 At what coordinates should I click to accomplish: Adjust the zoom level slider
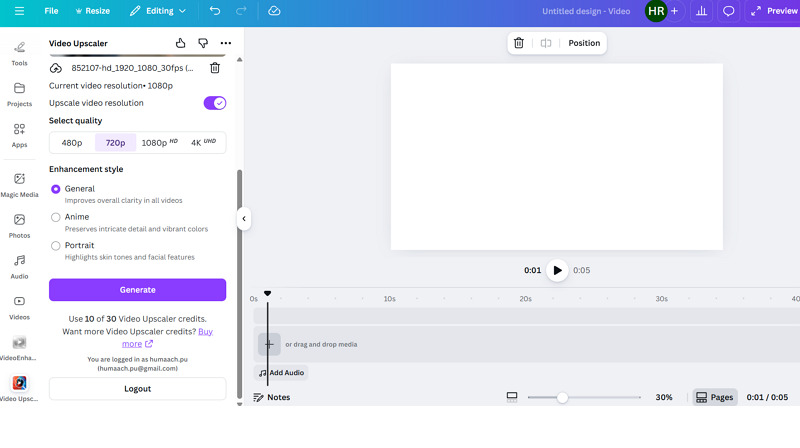click(562, 397)
